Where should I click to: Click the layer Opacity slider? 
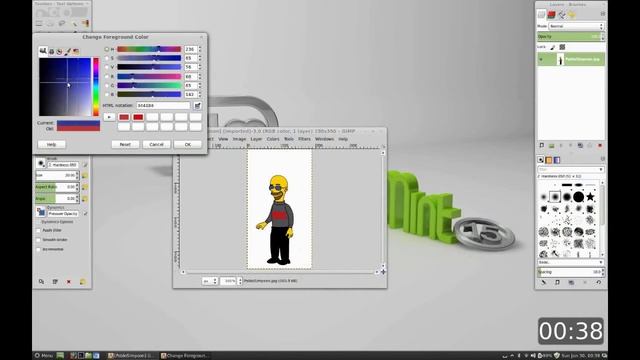[570, 37]
